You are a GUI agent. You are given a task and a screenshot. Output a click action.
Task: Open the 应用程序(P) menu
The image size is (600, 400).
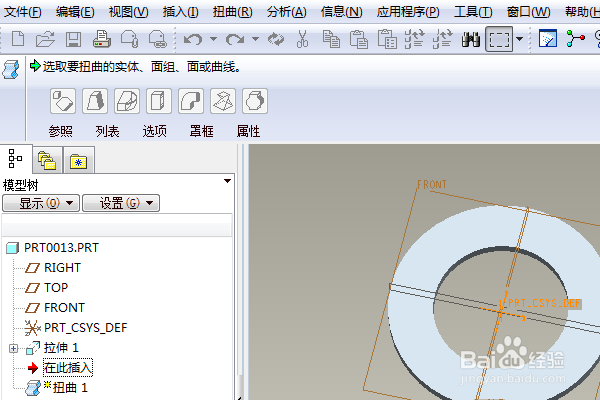tap(408, 12)
